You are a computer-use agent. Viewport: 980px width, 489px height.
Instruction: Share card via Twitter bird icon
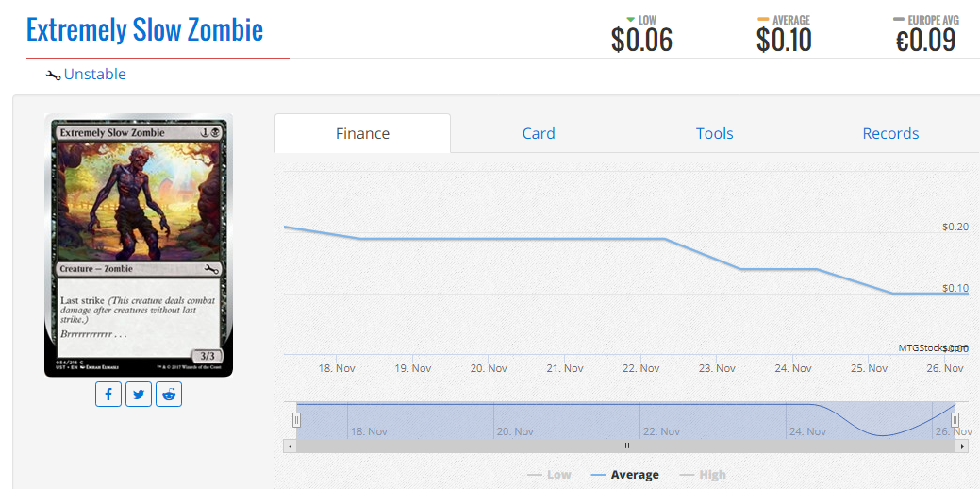139,394
